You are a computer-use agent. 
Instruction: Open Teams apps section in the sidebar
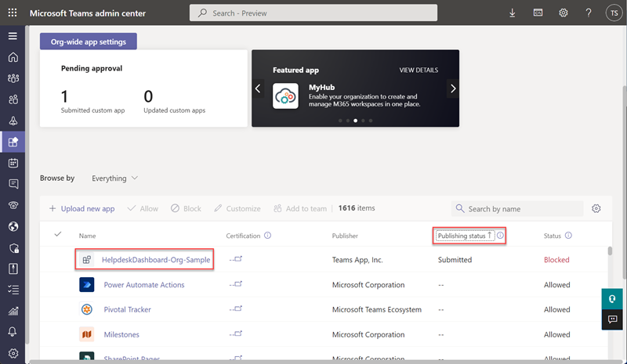(13, 142)
